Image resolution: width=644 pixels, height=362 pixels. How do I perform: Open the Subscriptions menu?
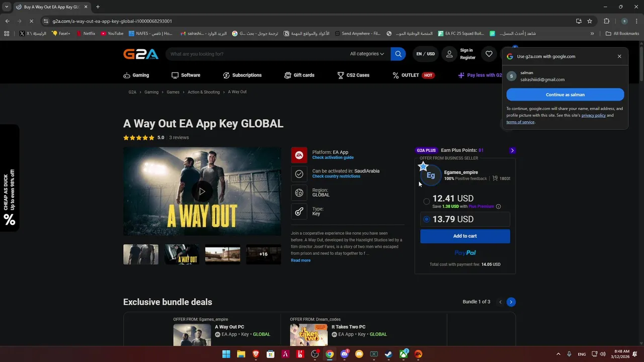243,75
